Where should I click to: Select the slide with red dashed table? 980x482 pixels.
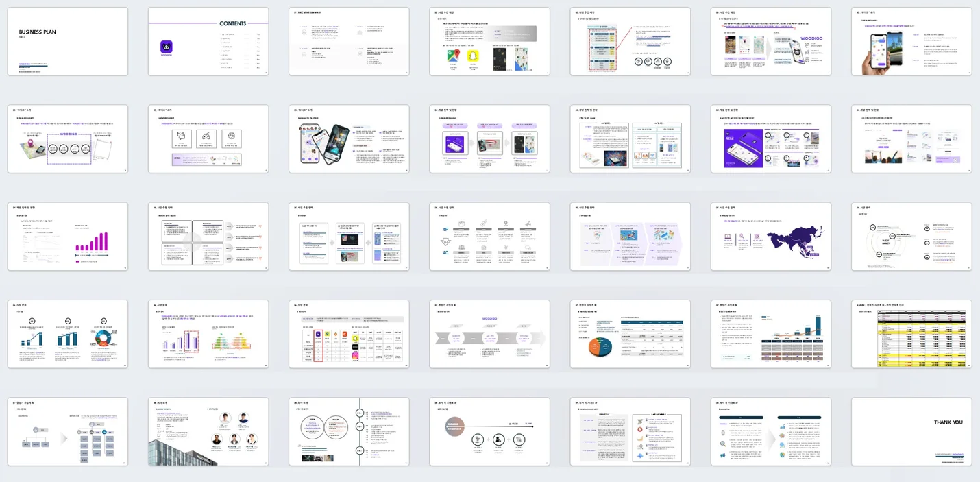coord(630,41)
